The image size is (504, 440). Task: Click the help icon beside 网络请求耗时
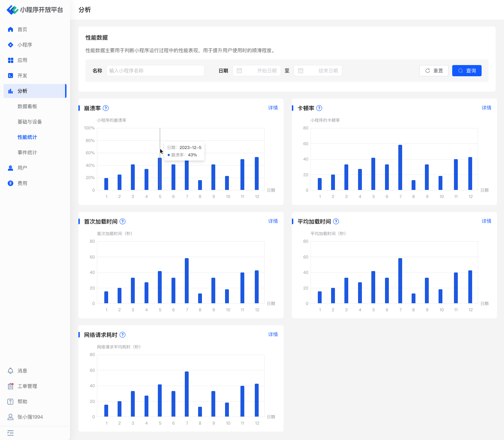(122, 335)
